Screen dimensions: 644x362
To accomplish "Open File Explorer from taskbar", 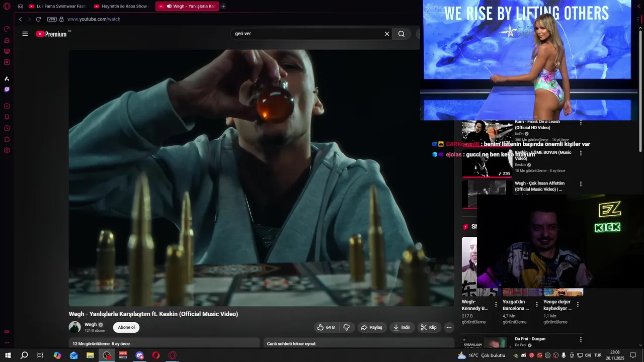I will point(90,355).
